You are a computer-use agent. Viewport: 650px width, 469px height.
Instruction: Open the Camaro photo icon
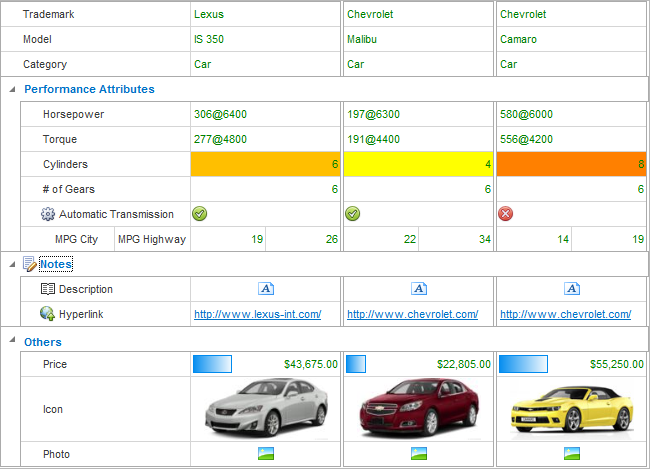coord(572,454)
